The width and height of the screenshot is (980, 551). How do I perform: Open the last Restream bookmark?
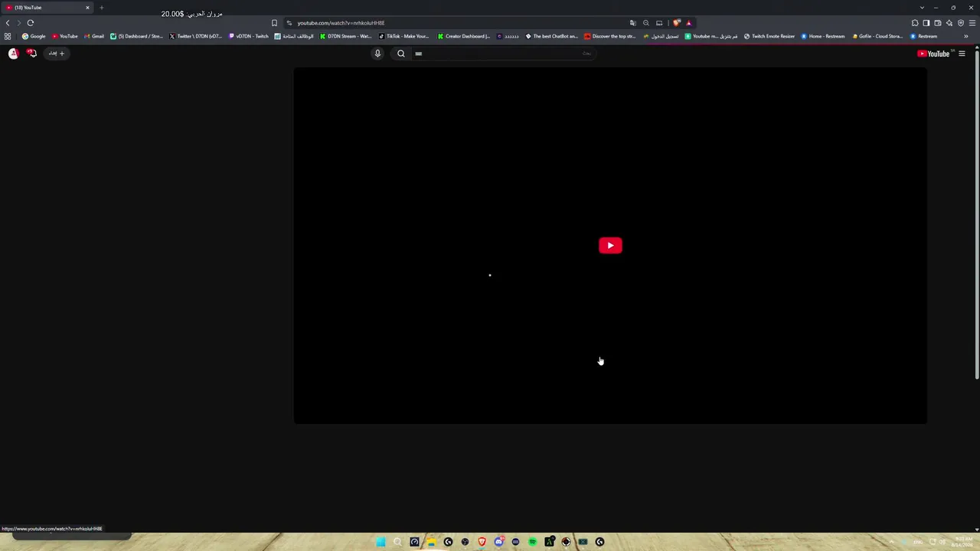(924, 36)
